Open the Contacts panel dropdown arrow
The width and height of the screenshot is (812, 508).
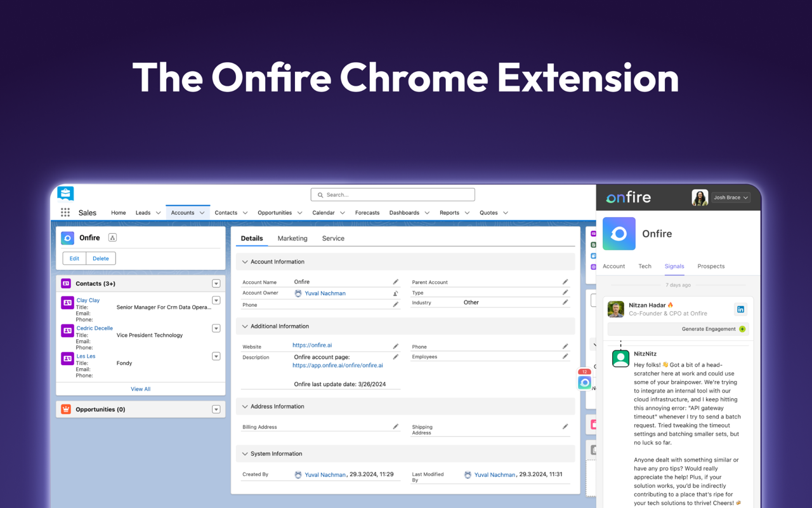(x=216, y=283)
